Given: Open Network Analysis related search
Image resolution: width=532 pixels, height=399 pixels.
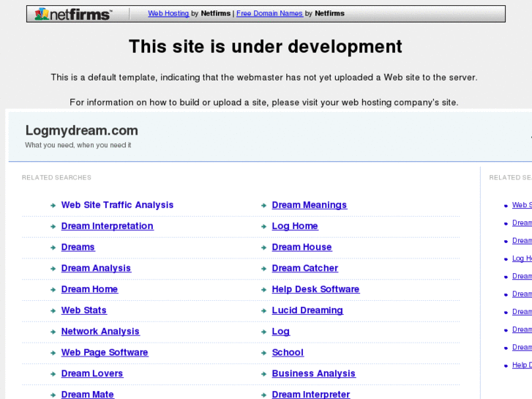Looking at the screenshot, I should tap(100, 331).
